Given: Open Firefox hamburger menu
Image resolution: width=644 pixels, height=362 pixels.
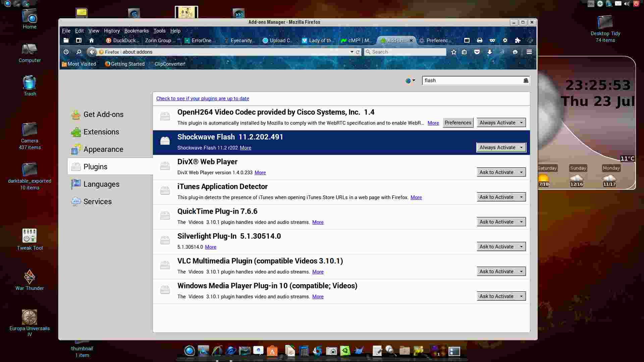Looking at the screenshot, I should pos(529,52).
